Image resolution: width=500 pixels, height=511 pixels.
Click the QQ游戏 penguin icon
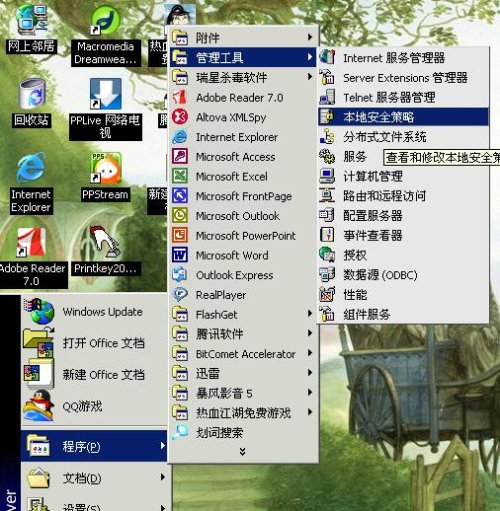tap(39, 405)
